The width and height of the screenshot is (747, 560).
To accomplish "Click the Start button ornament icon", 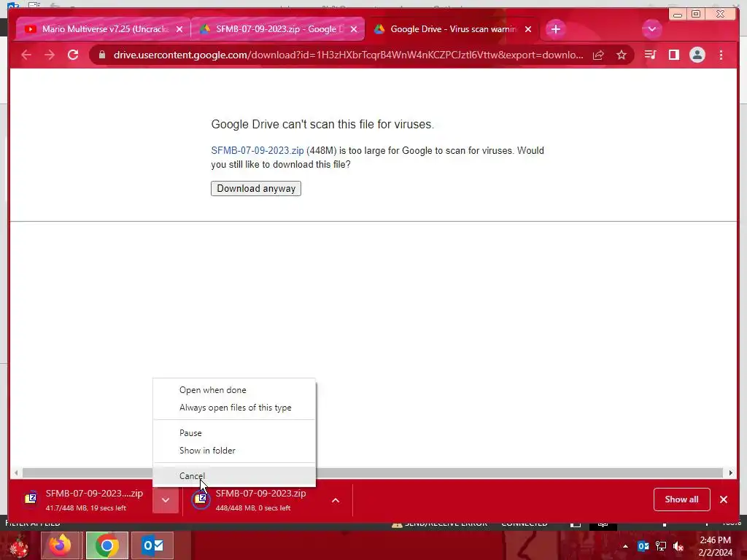I will coord(18,545).
